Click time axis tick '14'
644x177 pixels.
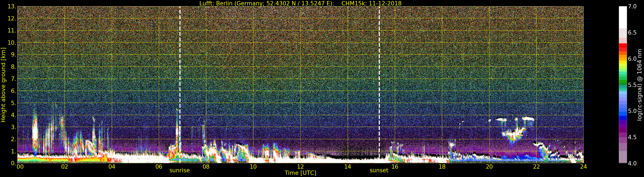click(x=347, y=167)
